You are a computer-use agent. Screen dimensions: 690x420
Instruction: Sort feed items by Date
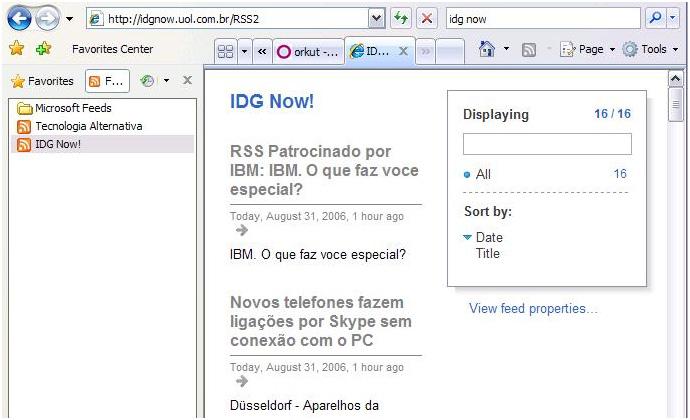[x=489, y=238]
